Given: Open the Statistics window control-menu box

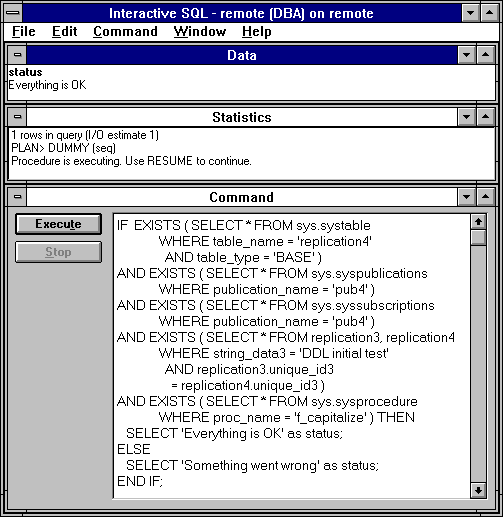Looking at the screenshot, I should coord(17,117).
